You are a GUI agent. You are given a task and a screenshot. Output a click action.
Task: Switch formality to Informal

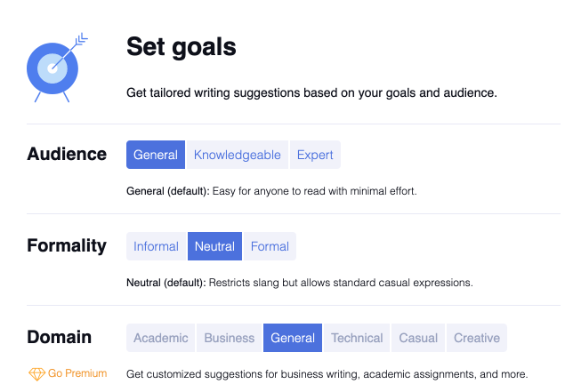(156, 246)
